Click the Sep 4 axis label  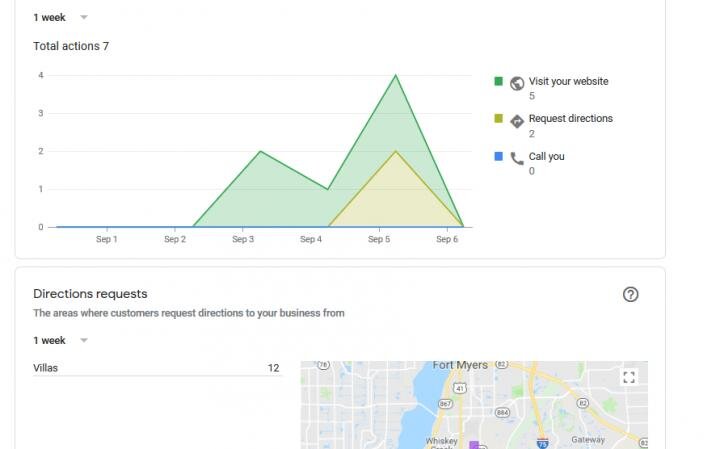(311, 239)
